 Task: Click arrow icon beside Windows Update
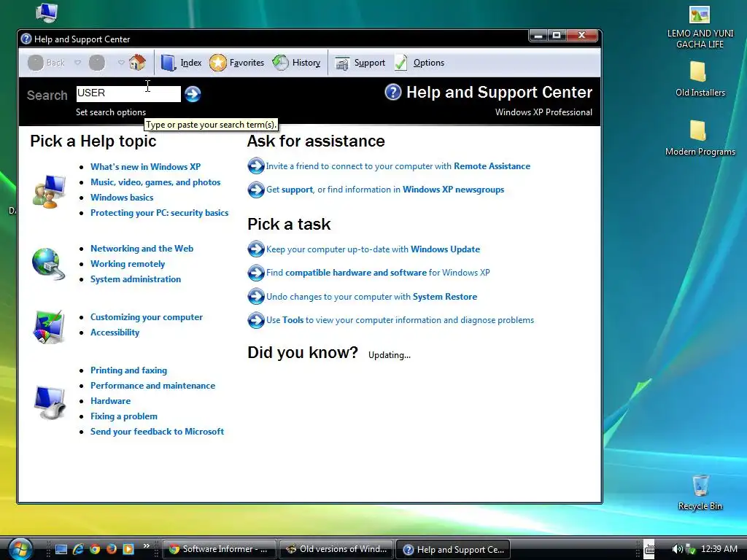click(x=256, y=249)
